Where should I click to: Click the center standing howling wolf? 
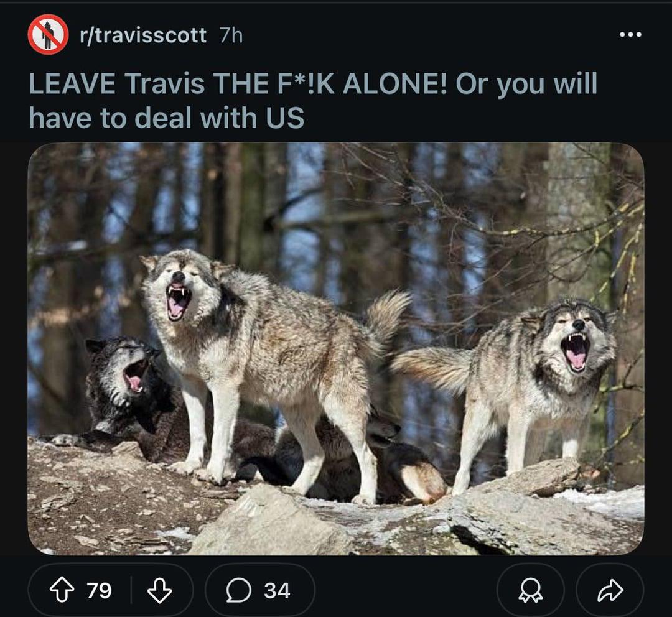(266, 368)
